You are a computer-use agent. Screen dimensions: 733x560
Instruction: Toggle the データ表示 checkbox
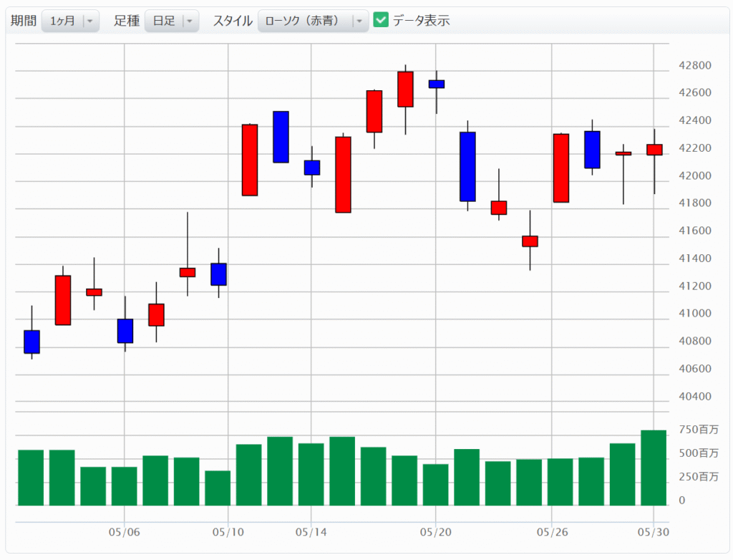tap(381, 20)
